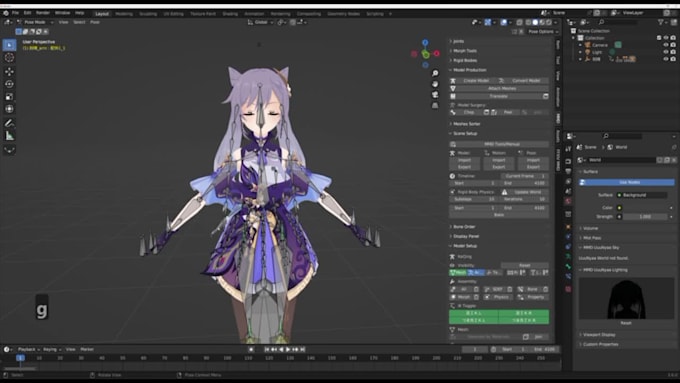This screenshot has width=680, height=383.
Task: Toggle left leg IK green button
Action: (x=474, y=313)
